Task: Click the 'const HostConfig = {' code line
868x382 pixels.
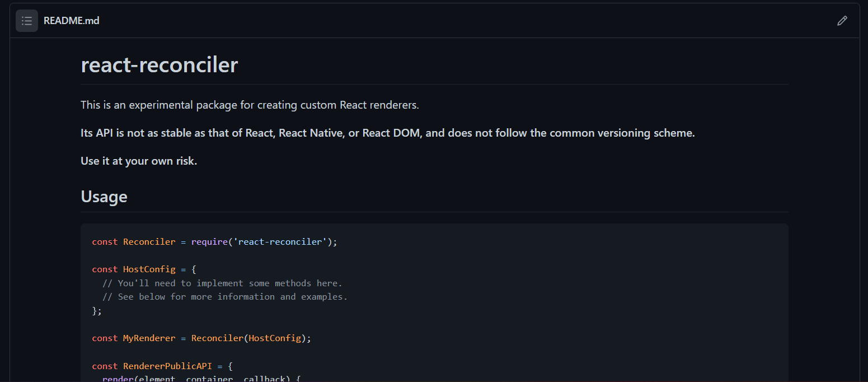Action: (144, 269)
